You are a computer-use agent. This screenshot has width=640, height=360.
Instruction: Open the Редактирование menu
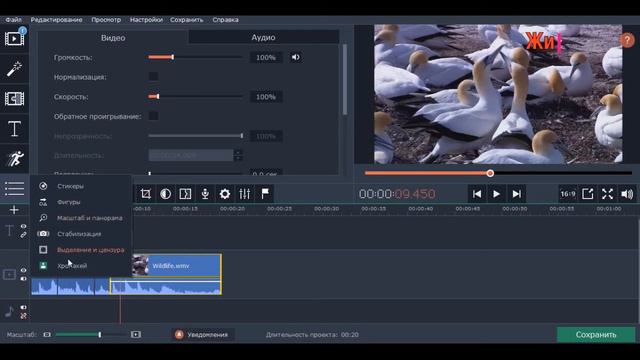click(x=56, y=20)
